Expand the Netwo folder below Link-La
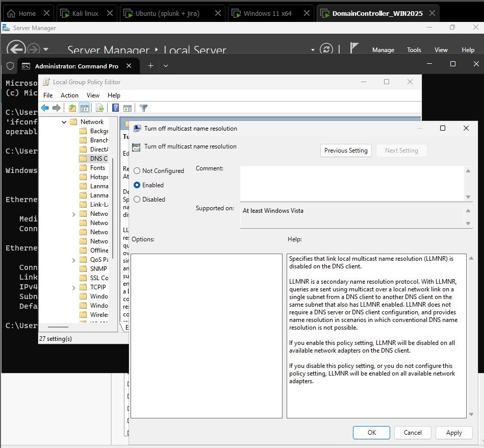Viewport: 484px width, 448px height. (73, 214)
